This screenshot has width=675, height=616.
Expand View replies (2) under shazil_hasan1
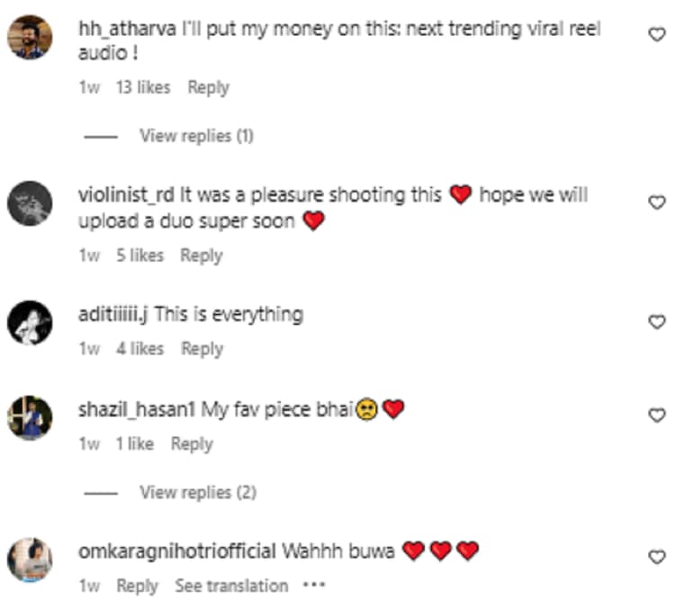(x=198, y=493)
